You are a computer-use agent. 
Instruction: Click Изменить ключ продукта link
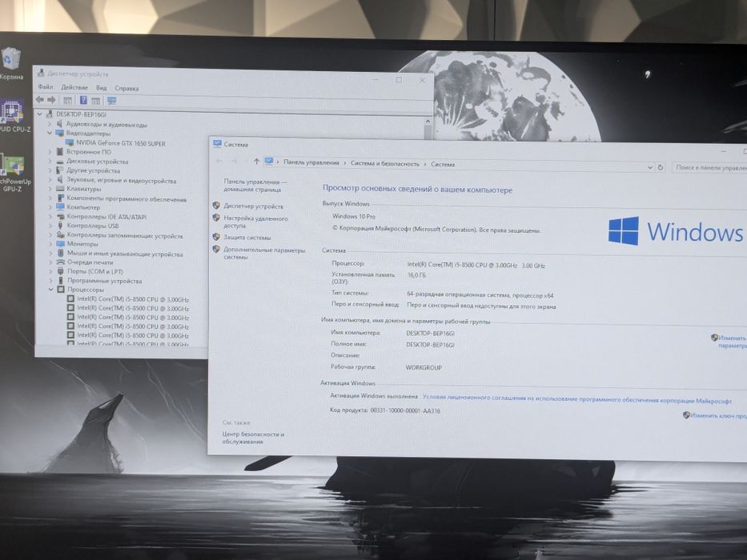719,416
